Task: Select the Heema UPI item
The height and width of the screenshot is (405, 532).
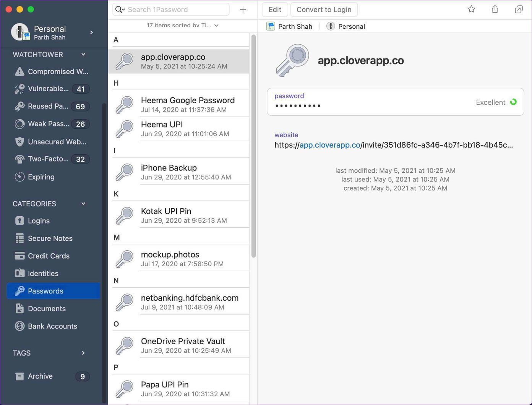Action: 179,129
